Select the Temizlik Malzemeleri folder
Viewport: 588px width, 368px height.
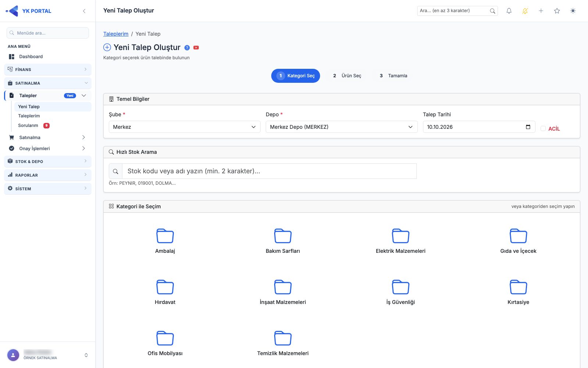(x=283, y=343)
